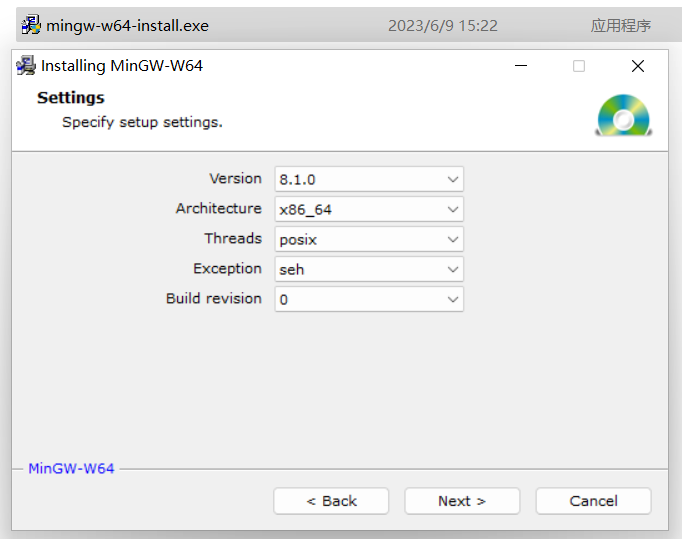Click the installer window title bar icon
The width and height of the screenshot is (682, 539).
click(26, 66)
